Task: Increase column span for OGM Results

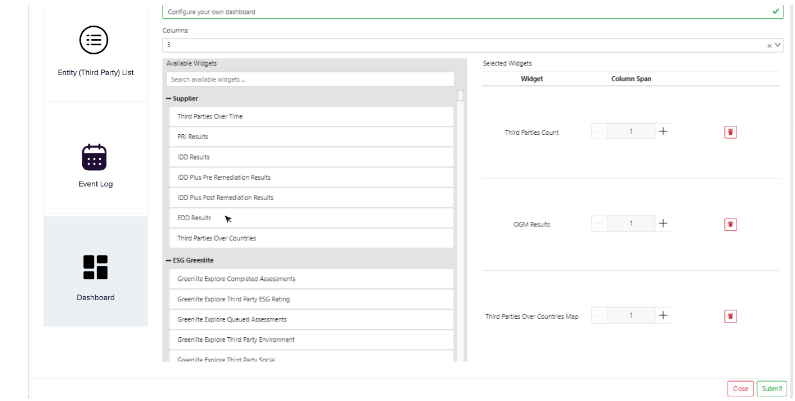Action: [662, 224]
